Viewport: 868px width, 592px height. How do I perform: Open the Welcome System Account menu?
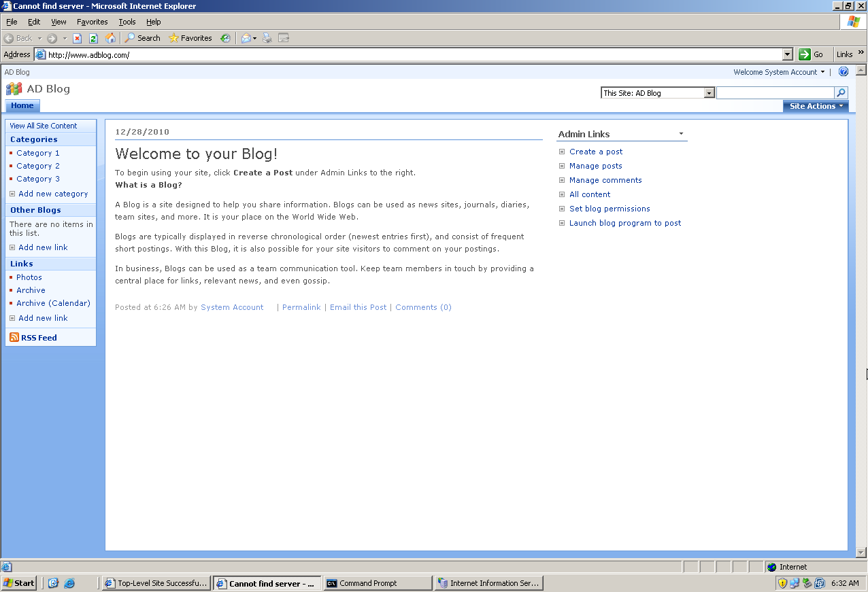tap(779, 72)
